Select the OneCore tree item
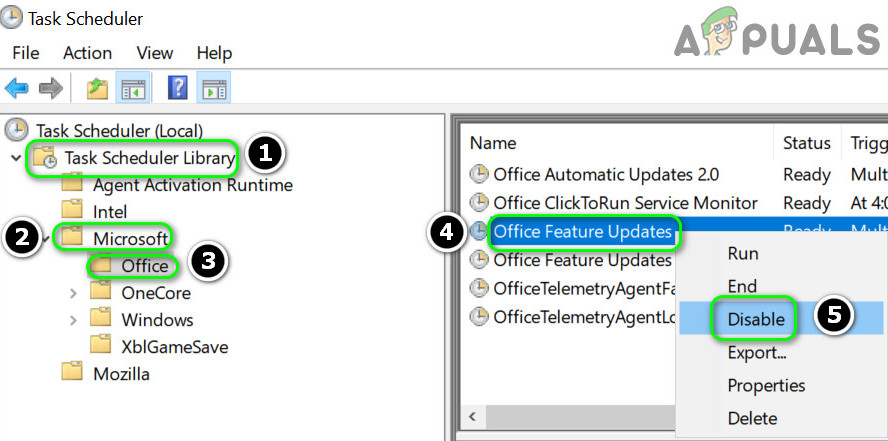 tap(156, 293)
